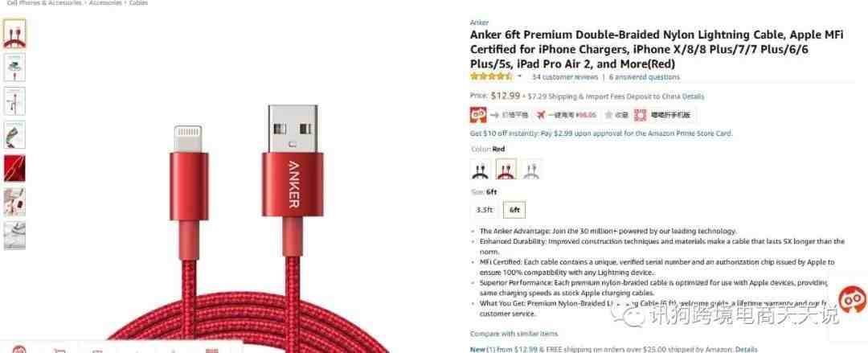868x353 pixels.
Task: Open the floating owl chat icon
Action: [x=853, y=300]
